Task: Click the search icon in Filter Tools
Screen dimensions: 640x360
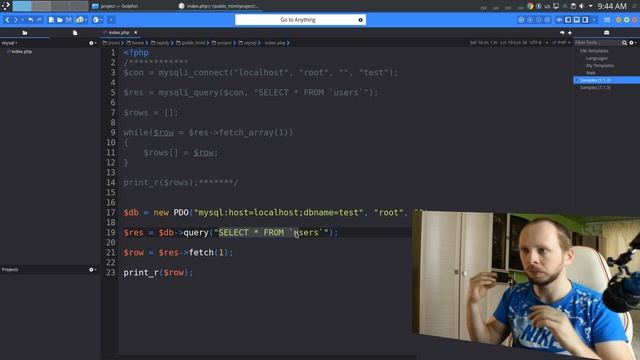Action: 624,42
